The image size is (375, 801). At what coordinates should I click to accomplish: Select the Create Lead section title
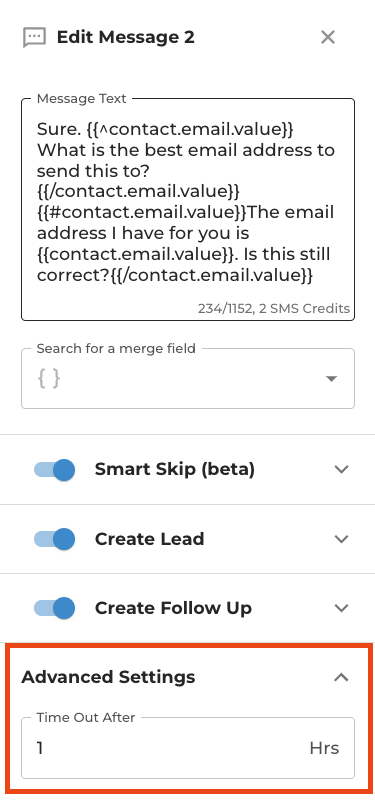150,539
